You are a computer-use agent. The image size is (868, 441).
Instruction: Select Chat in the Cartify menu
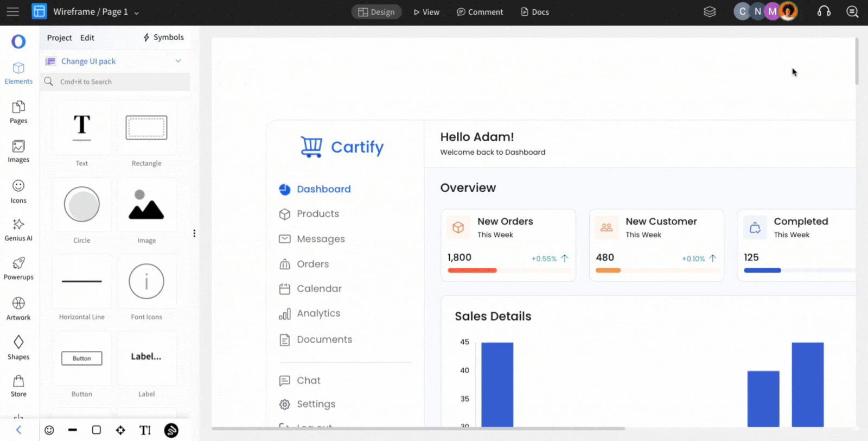pos(299,381)
